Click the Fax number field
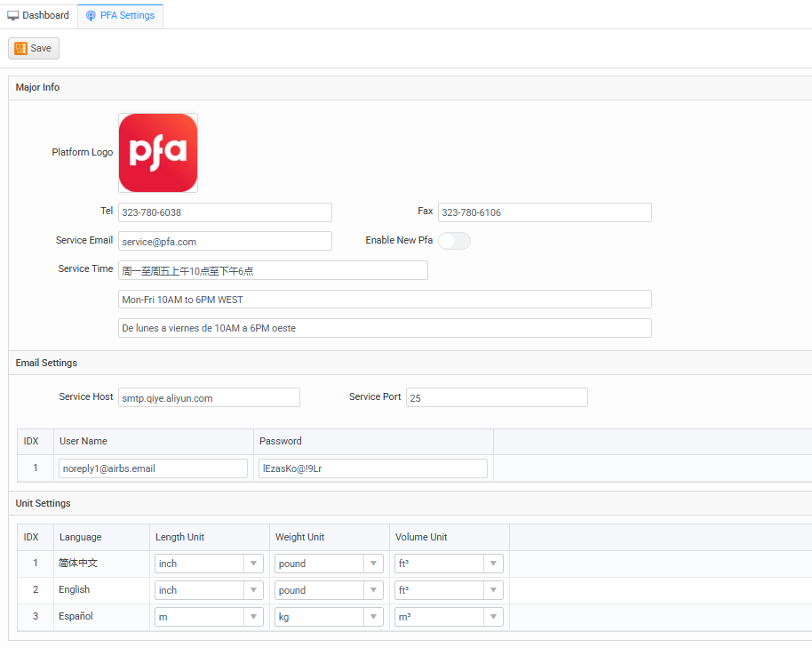Image resolution: width=812 pixels, height=648 pixels. coord(544,212)
